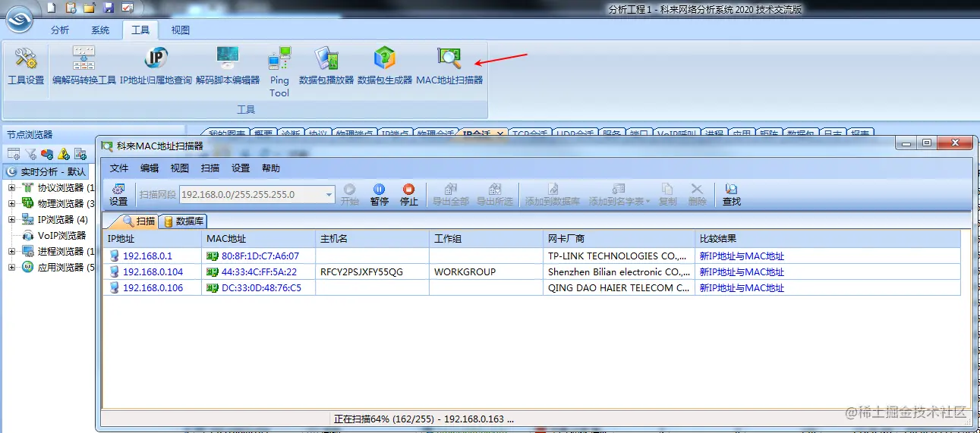Click hostname RFCY2PSJXFY55QG
This screenshot has width=980, height=433.
(361, 272)
